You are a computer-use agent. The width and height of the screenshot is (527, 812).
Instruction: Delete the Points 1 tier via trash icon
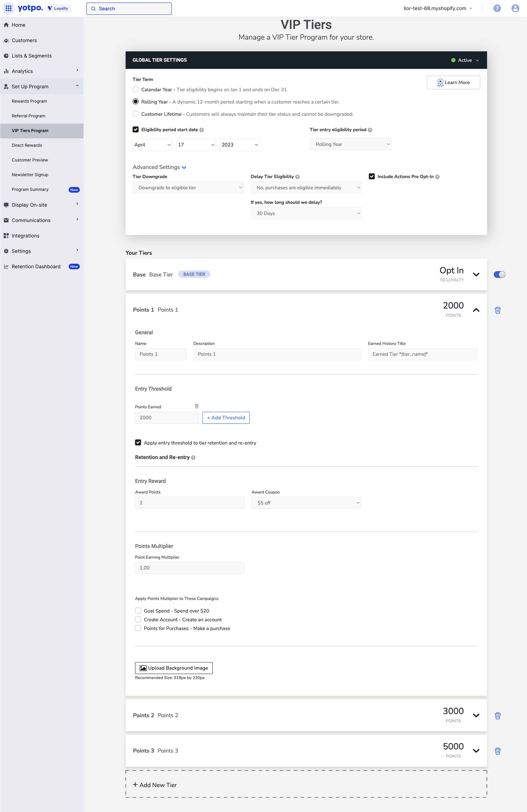[x=498, y=310]
